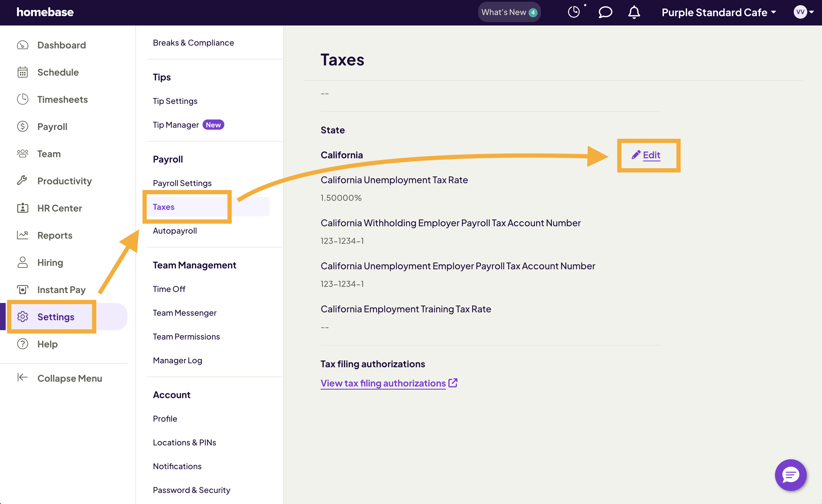The image size is (822, 504).
Task: Click the Reports chart icon in sidebar
Action: pos(22,235)
